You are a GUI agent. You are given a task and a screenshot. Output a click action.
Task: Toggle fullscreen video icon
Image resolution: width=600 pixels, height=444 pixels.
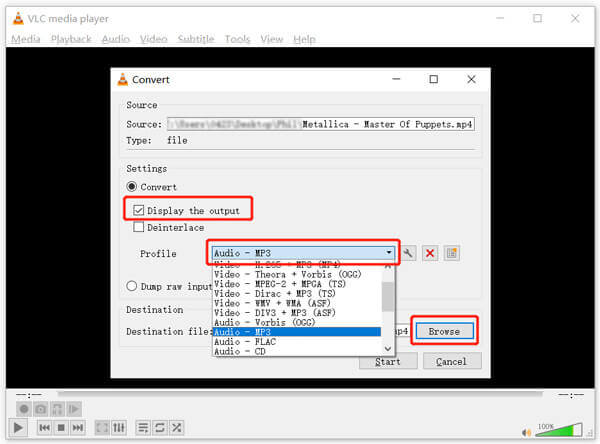(102, 427)
